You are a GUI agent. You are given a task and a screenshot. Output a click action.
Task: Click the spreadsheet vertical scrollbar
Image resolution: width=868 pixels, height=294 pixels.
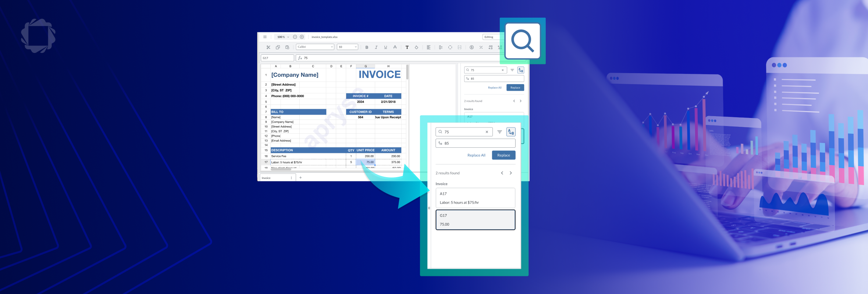coord(408,72)
